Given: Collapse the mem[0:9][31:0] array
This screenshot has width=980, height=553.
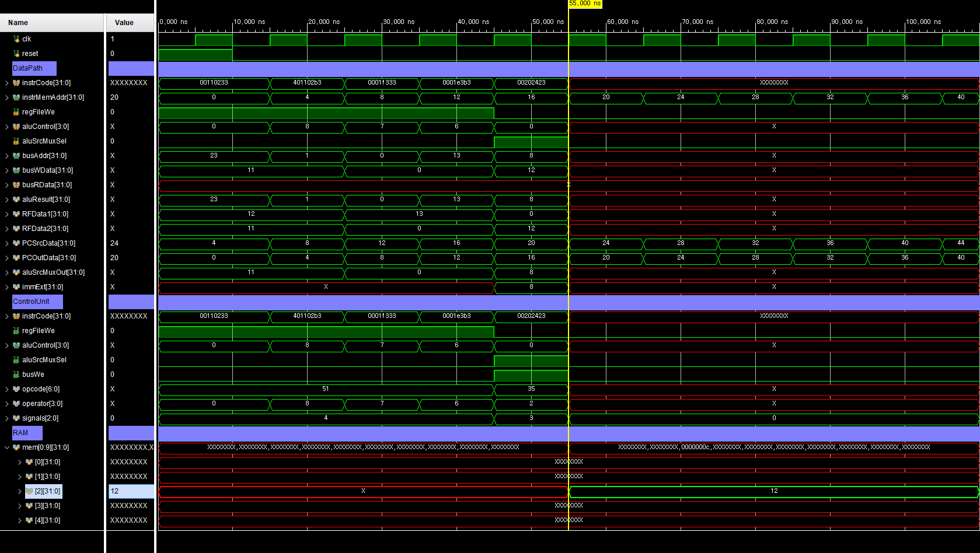Looking at the screenshot, I should tap(7, 447).
